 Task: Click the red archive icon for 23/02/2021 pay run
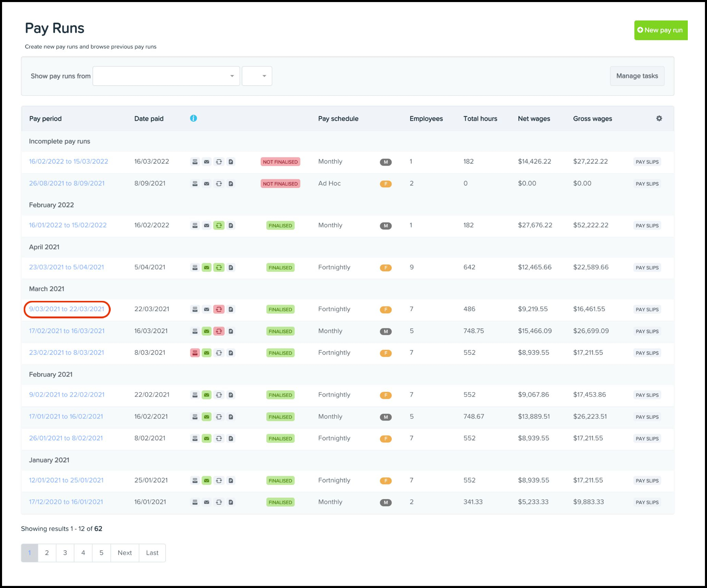point(195,353)
